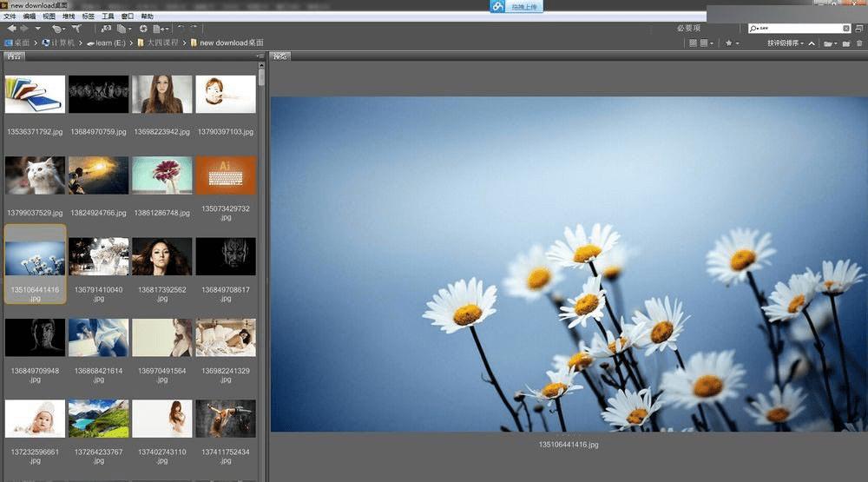Open the 视图 menu
Viewport: 868px width, 482px height.
[49, 17]
